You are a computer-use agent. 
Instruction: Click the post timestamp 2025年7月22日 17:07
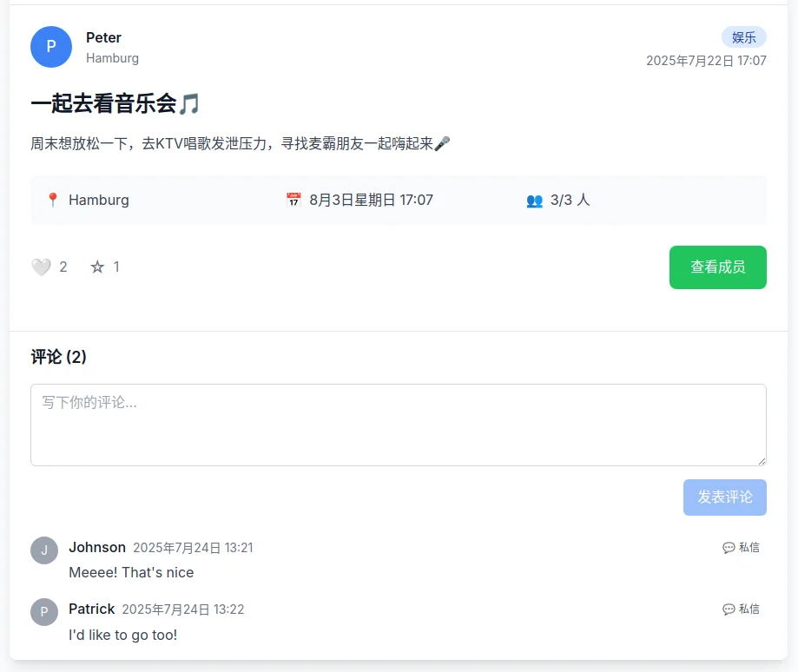(x=708, y=61)
